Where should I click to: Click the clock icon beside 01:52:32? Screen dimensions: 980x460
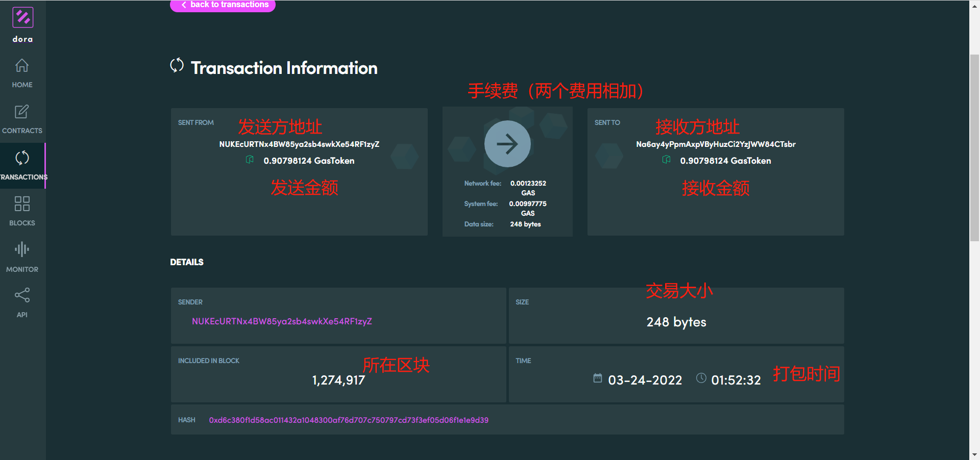[x=701, y=378]
